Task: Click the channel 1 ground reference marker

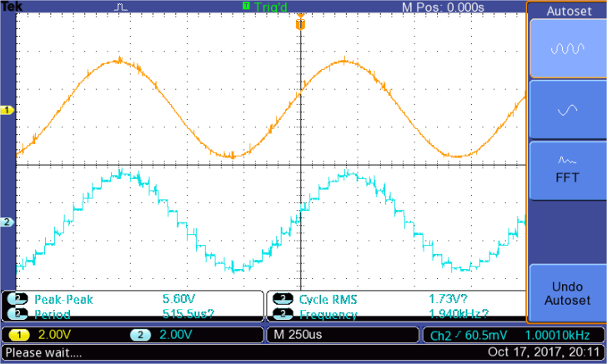Action: click(8, 110)
